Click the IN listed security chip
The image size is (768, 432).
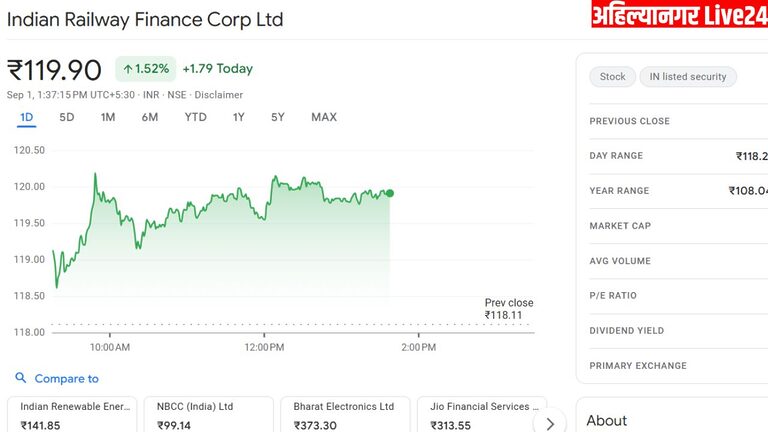(x=688, y=77)
